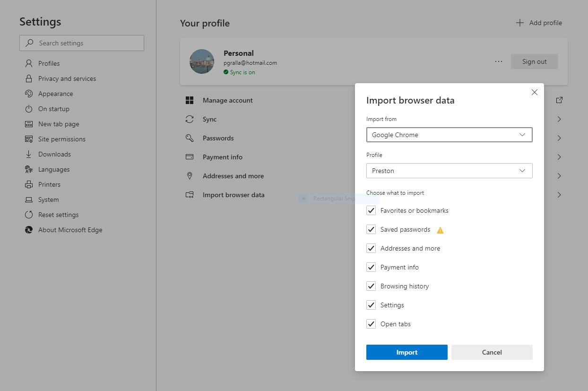Select the Sync icon in profile options
Viewport: 588px width, 391px height.
point(190,119)
